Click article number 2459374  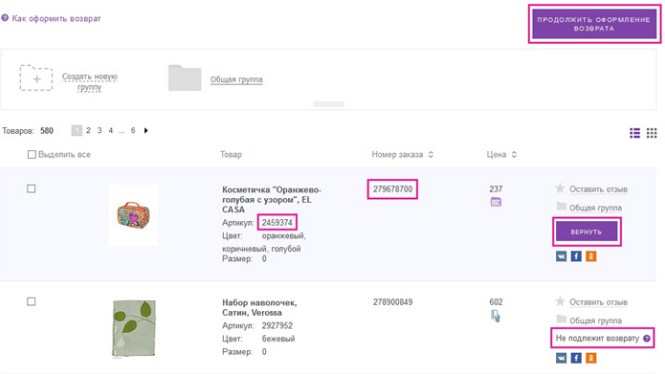(277, 223)
